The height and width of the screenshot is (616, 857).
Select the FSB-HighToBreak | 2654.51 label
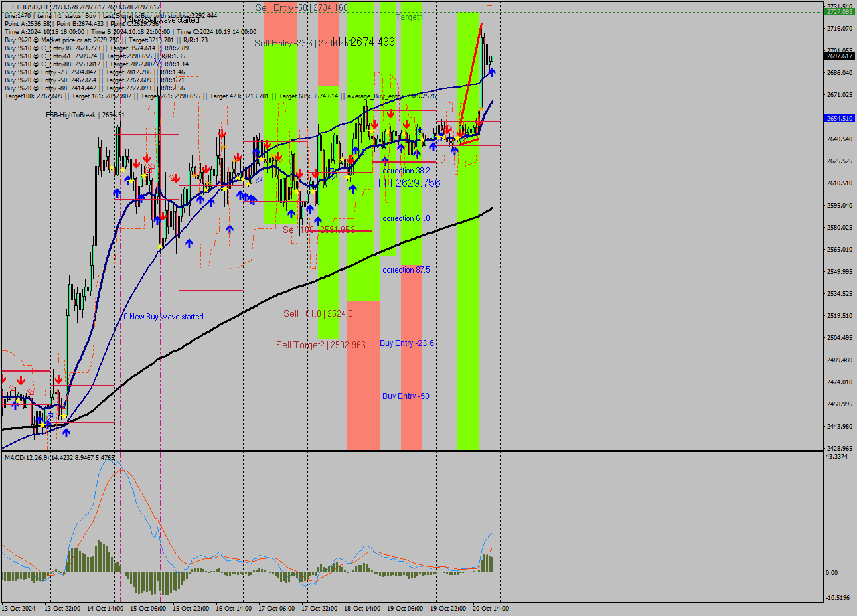(85, 115)
